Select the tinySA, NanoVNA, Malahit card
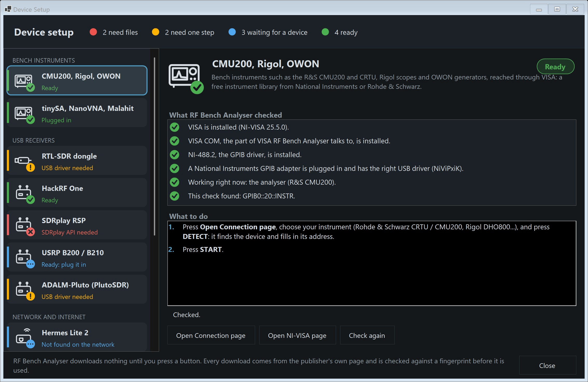The width and height of the screenshot is (588, 382). coord(77,113)
